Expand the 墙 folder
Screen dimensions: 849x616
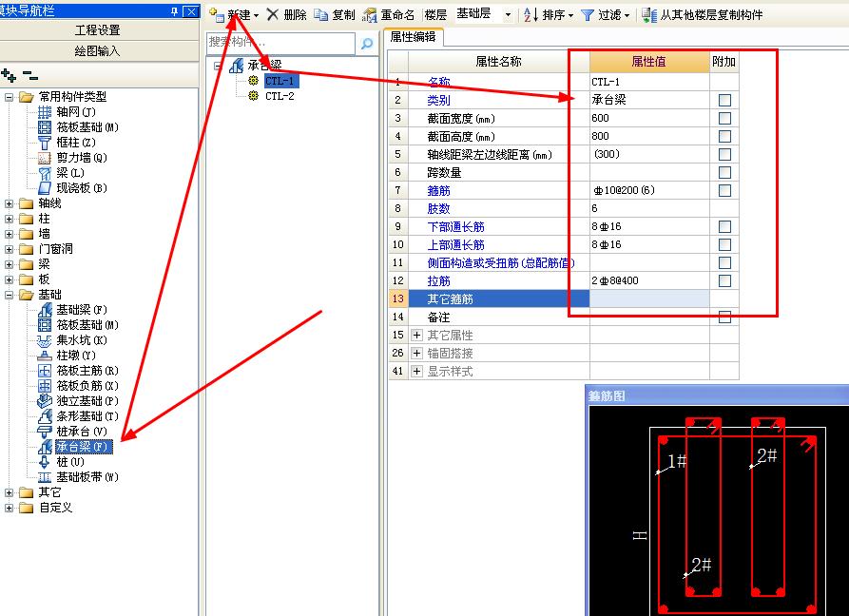coord(9,234)
